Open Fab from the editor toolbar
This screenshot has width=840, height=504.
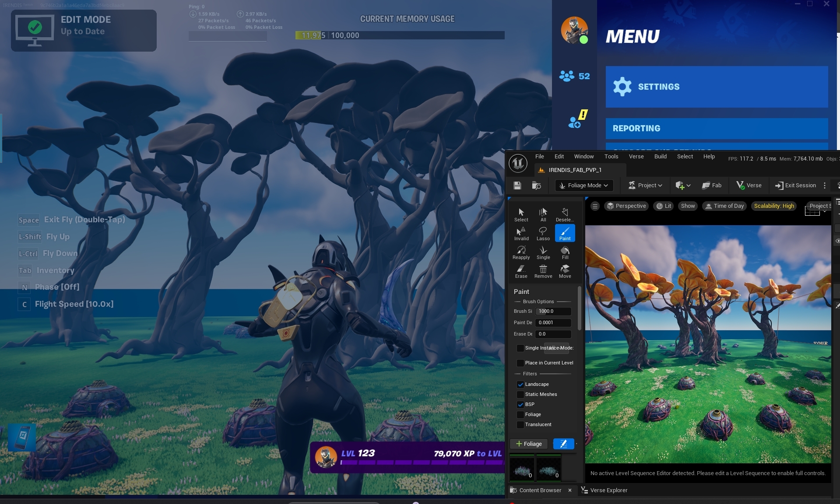711,185
